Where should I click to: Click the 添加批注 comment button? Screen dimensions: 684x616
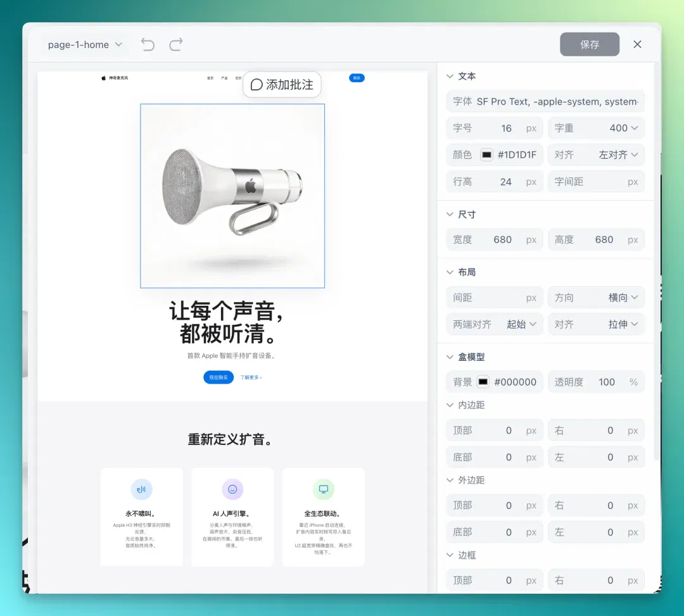coord(282,85)
